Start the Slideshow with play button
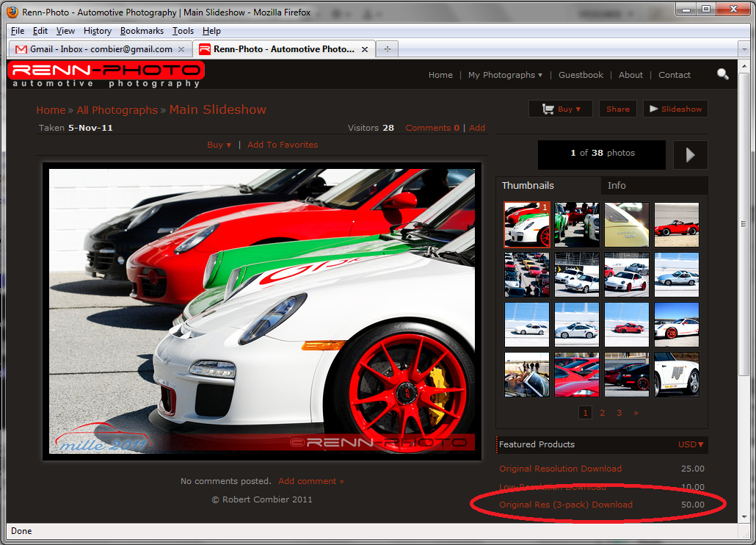 [675, 109]
